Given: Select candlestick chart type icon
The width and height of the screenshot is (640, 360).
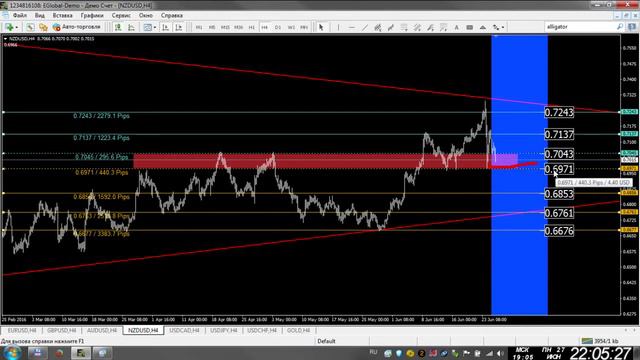Looking at the screenshot, I should pos(131,27).
